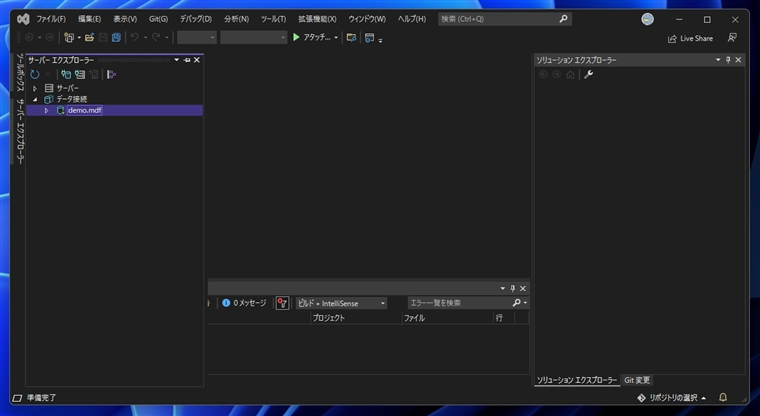Select the Data Connections tree label
This screenshot has height=416, width=760.
pos(72,99)
